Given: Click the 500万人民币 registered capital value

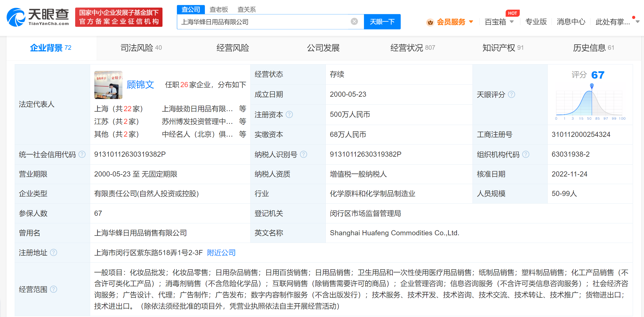Looking at the screenshot, I should (x=350, y=115).
